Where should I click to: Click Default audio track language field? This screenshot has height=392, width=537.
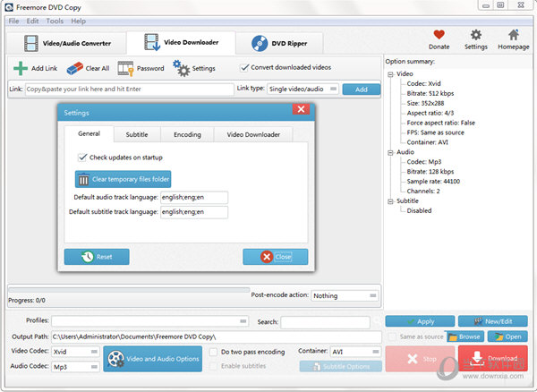point(194,197)
